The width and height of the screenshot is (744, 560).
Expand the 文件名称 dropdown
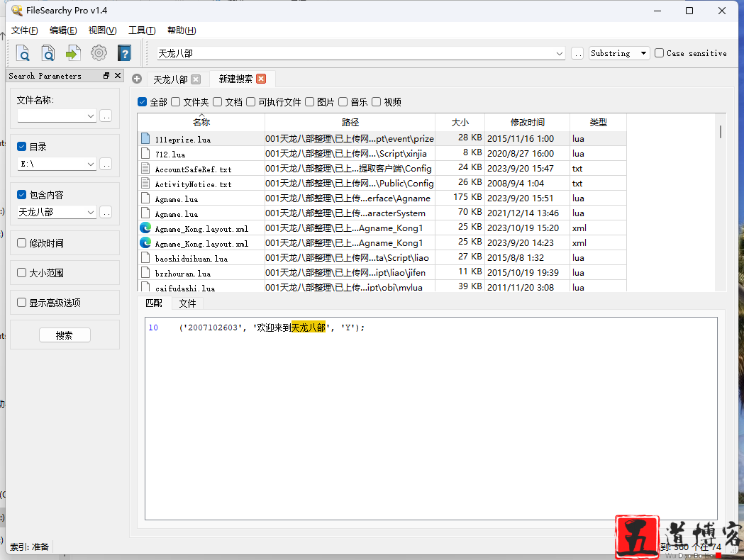pyautogui.click(x=91, y=116)
